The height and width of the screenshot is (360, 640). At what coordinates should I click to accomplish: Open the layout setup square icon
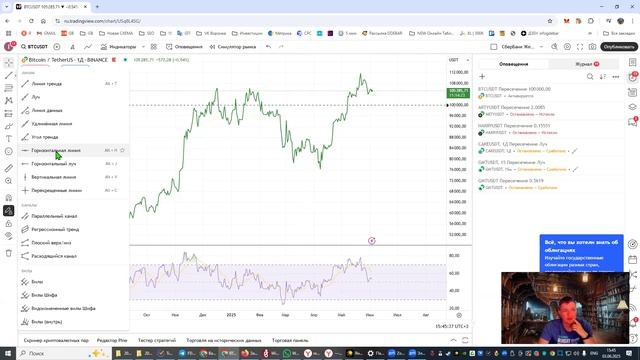click(x=493, y=47)
